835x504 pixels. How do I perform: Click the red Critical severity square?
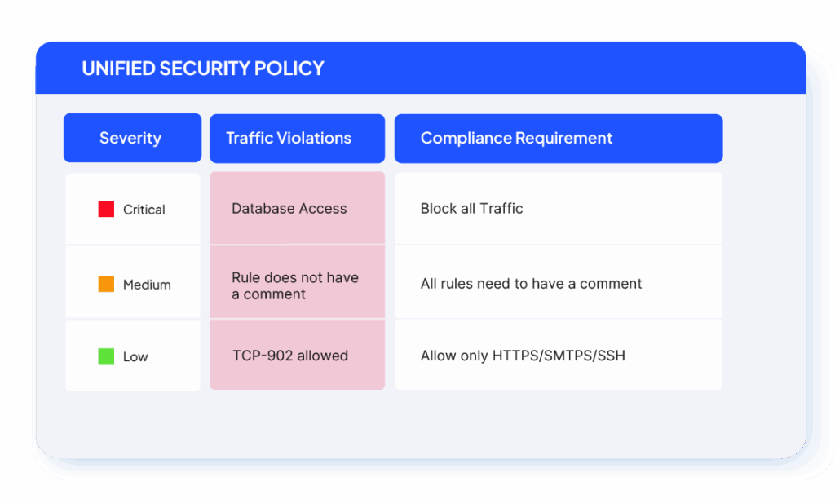point(106,210)
